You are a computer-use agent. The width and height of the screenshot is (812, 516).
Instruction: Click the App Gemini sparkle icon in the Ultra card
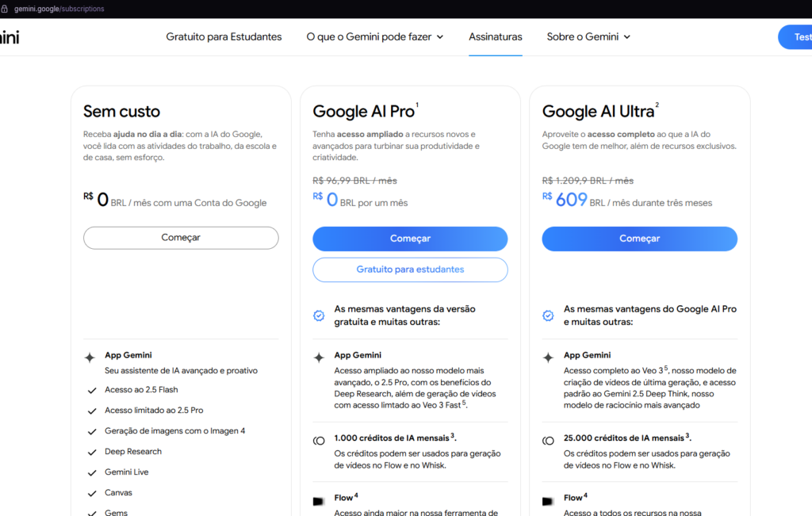pyautogui.click(x=547, y=358)
